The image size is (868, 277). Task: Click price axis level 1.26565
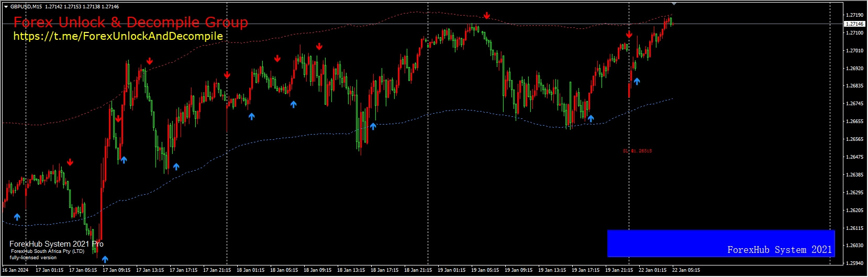tap(854, 139)
